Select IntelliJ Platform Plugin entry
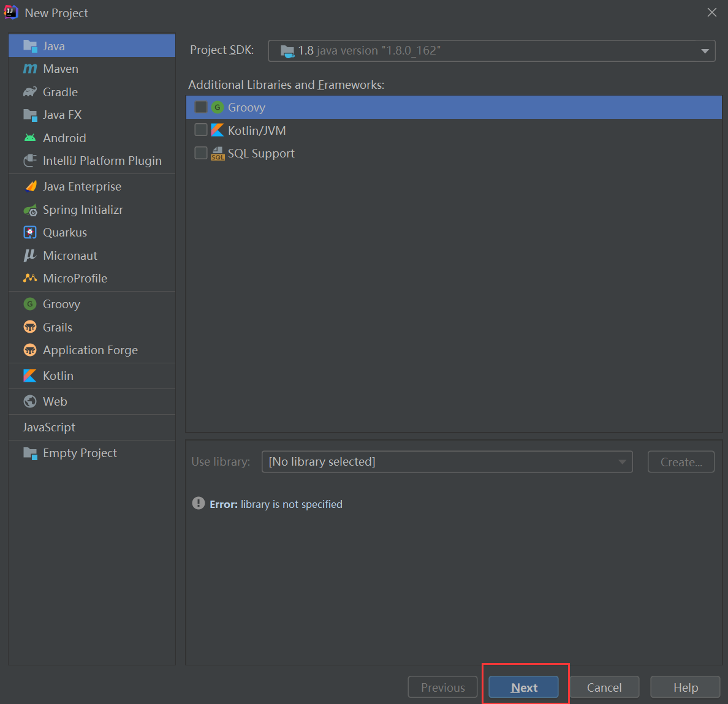Image resolution: width=728 pixels, height=704 pixels. tap(92, 161)
